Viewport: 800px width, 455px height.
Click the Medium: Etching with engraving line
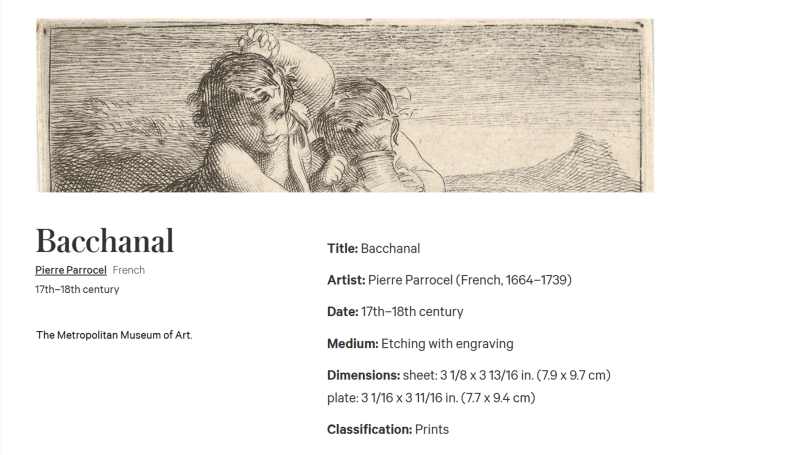tap(420, 344)
